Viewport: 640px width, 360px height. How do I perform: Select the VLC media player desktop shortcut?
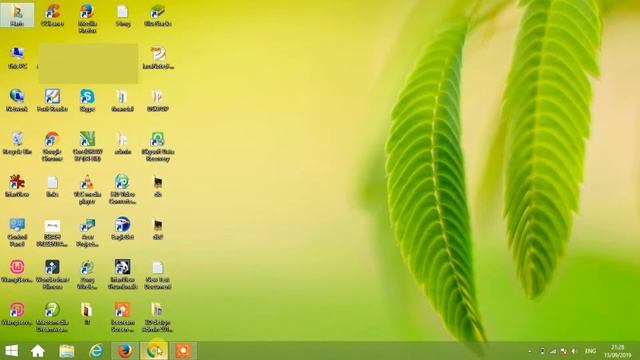click(x=87, y=189)
